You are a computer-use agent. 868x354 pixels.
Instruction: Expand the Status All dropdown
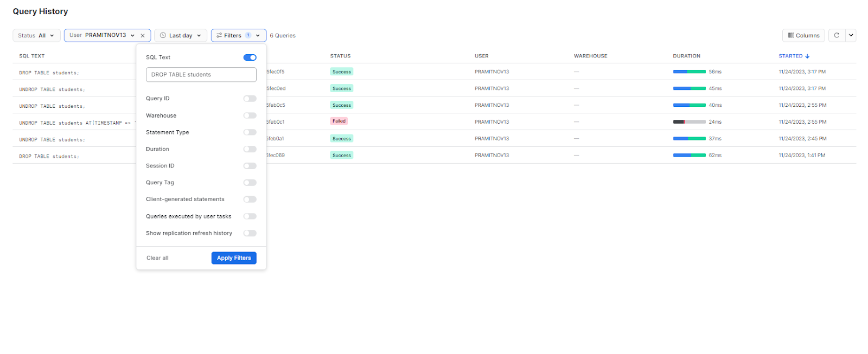point(36,35)
